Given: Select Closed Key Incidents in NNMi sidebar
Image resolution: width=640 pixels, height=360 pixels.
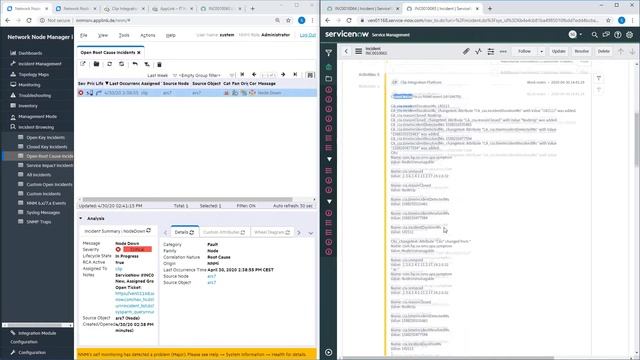Looking at the screenshot, I should pos(47,147).
